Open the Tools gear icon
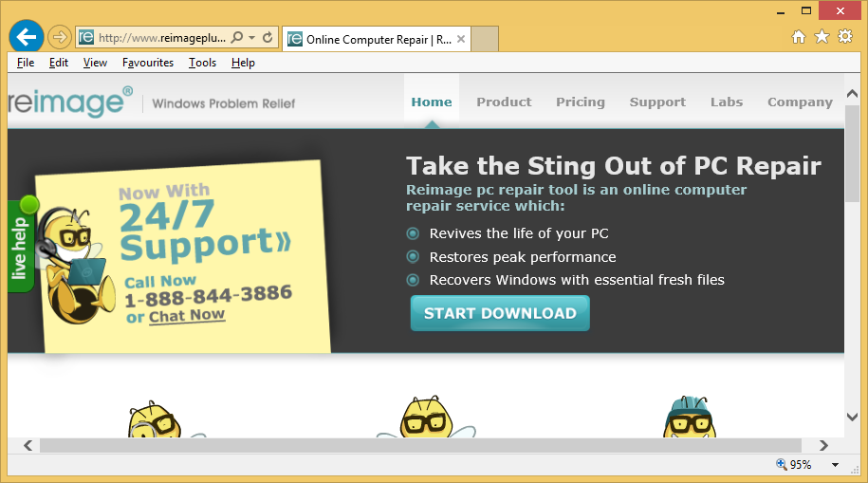The width and height of the screenshot is (868, 483). [845, 37]
